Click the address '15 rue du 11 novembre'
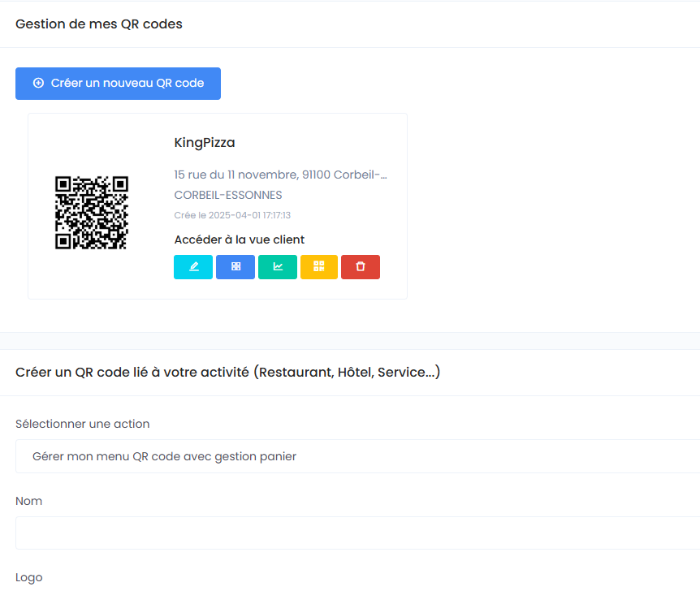Image resolution: width=700 pixels, height=591 pixels. pos(280,175)
